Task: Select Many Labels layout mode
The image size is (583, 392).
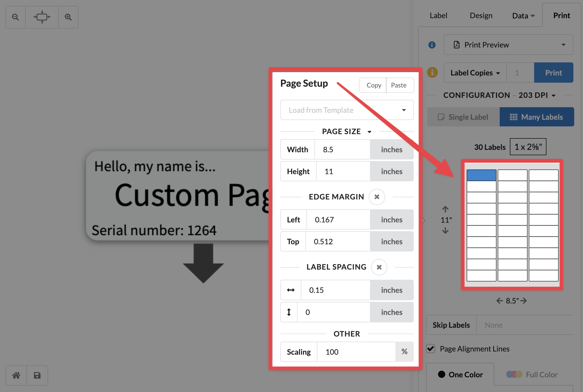Action: 537,117
